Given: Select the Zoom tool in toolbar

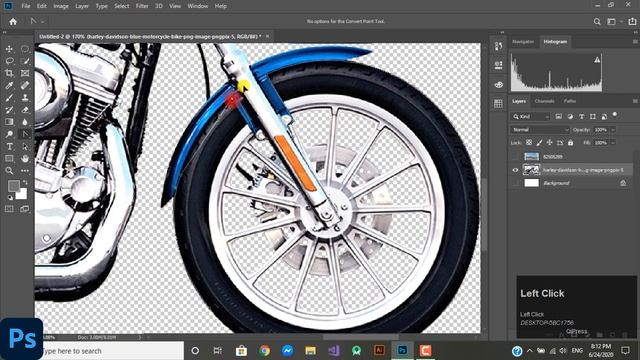Looking at the screenshot, I should 9,171.
